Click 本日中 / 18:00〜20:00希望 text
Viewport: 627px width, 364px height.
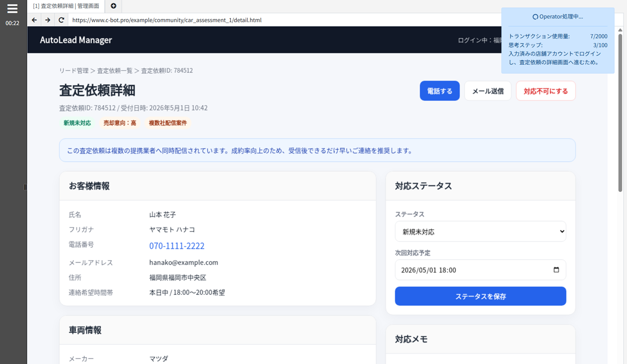click(x=187, y=293)
